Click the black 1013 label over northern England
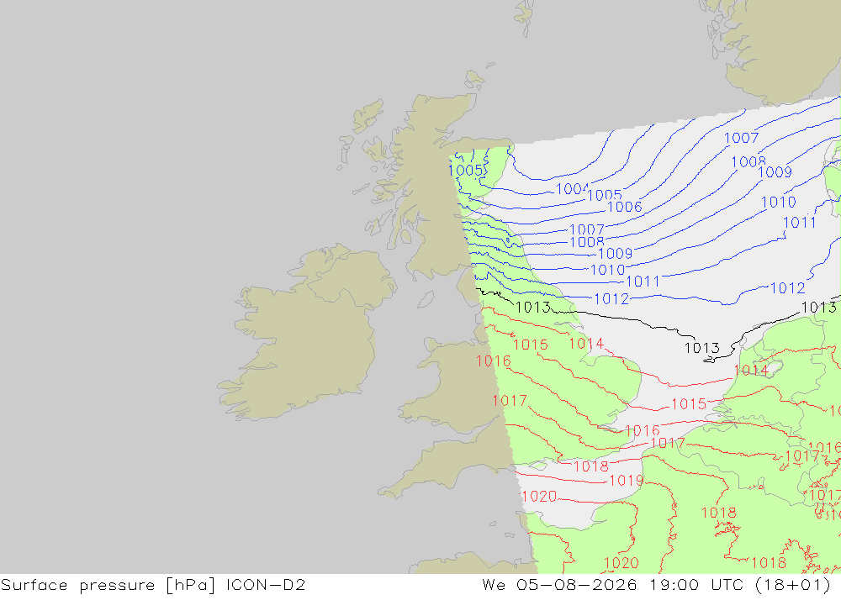 [533, 308]
